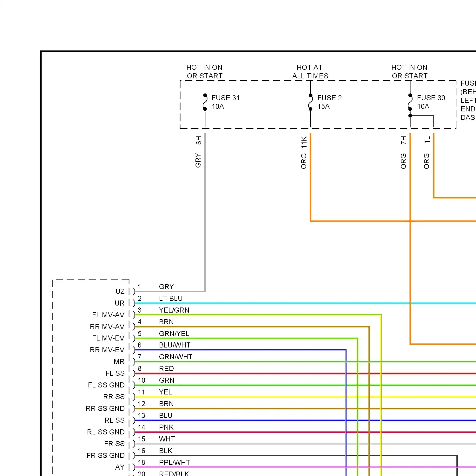Screen dimensions: 476x476
Task: Click GRY wire label at pin 1
Action: point(166,287)
